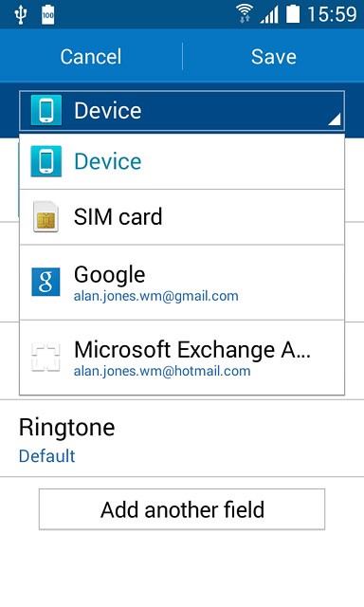Image resolution: width=364 pixels, height=607 pixels.
Task: Tap the mobile signal bars icon
Action: click(269, 15)
